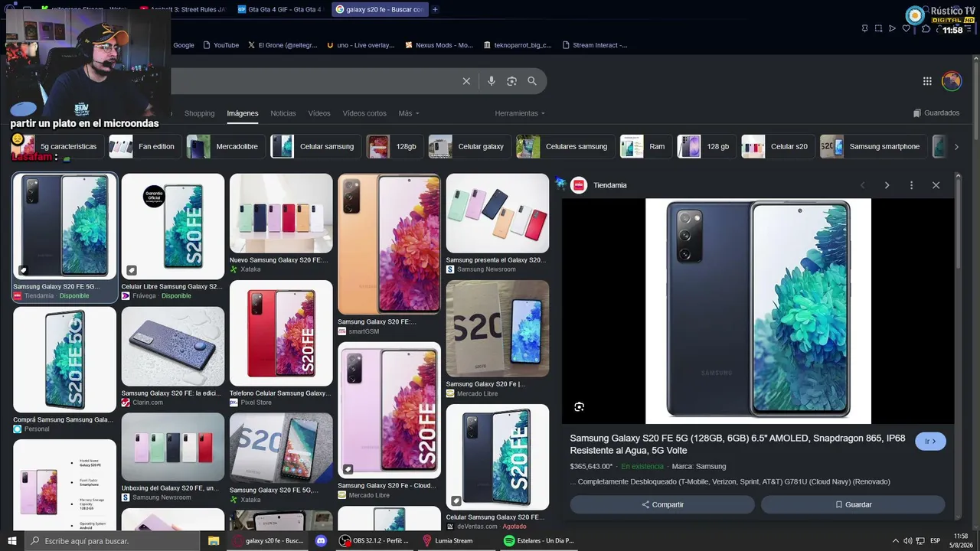Open Spotify playing Estelares in taskbar
Screen dimensions: 980x551
click(x=540, y=541)
